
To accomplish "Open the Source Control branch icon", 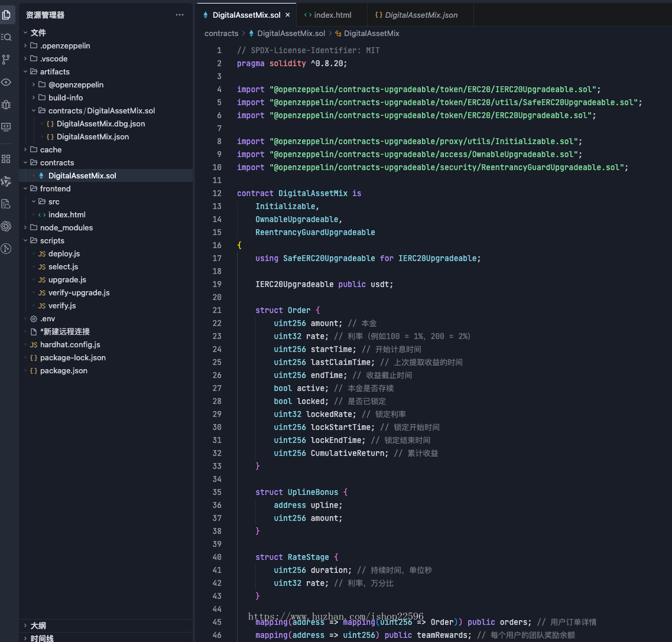I will click(x=7, y=59).
